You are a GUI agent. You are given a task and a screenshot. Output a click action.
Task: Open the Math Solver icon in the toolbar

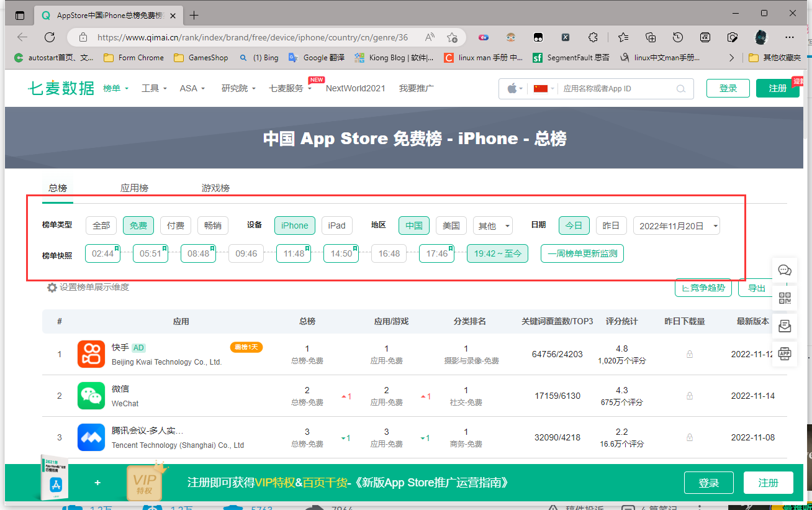point(705,37)
